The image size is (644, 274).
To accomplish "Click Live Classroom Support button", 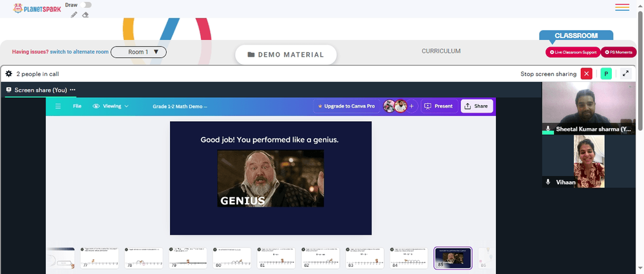I will pos(573,52).
